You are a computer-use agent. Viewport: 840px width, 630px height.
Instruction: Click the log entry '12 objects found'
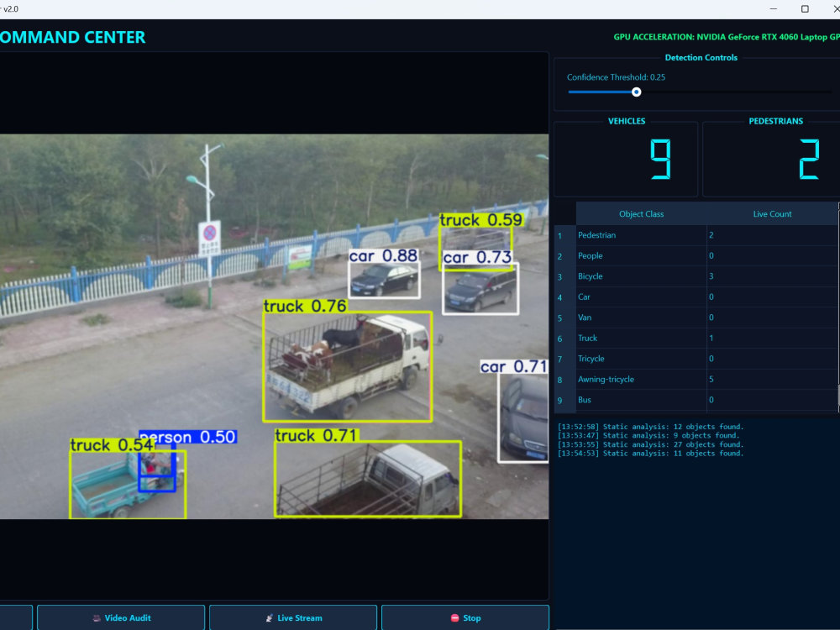coord(650,427)
